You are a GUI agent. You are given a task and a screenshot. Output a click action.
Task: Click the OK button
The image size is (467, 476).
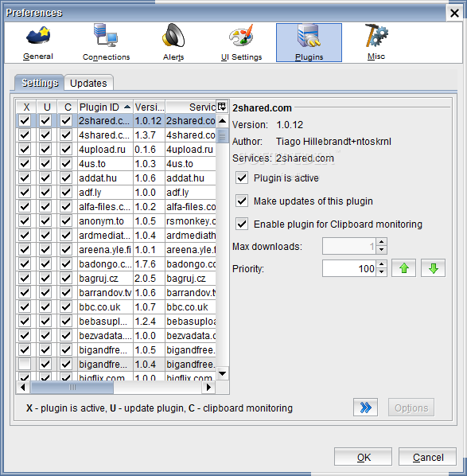pyautogui.click(x=363, y=457)
